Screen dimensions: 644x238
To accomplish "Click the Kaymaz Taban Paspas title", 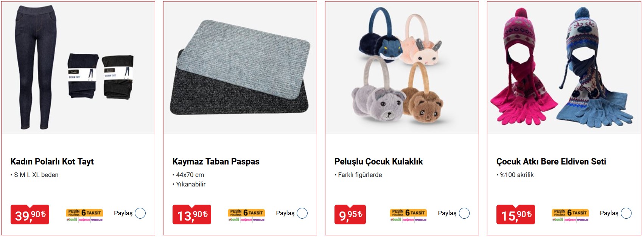I will (x=216, y=162).
